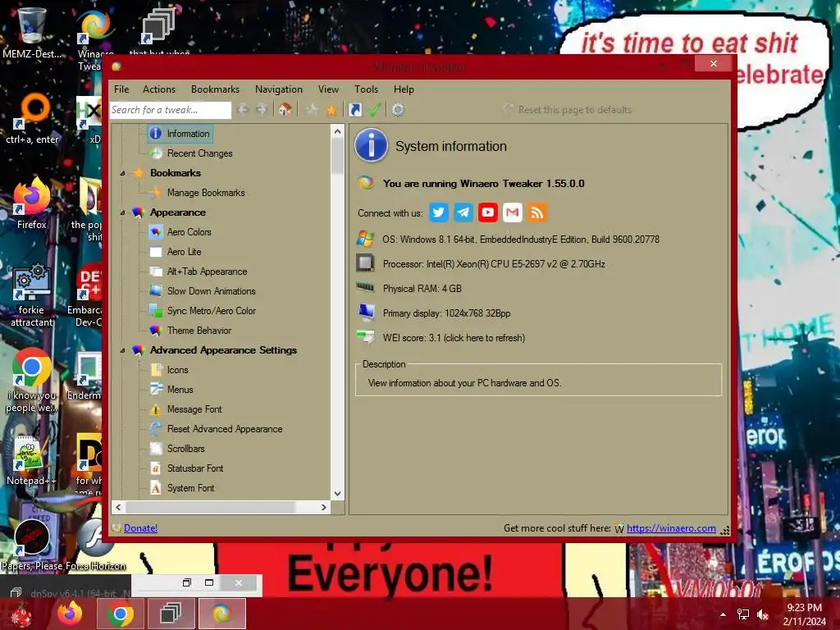Select Recent Changes in the tree

tap(199, 153)
